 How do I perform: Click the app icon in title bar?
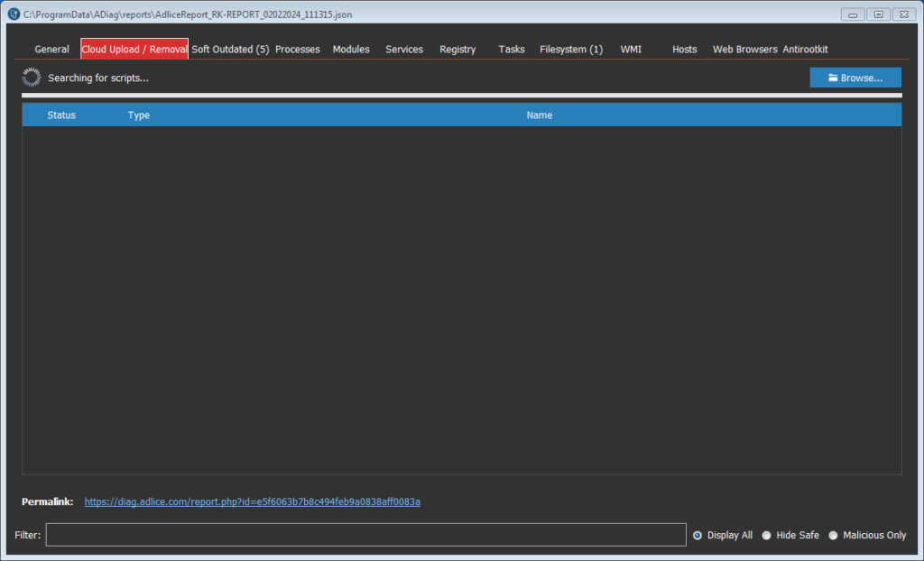[x=14, y=14]
